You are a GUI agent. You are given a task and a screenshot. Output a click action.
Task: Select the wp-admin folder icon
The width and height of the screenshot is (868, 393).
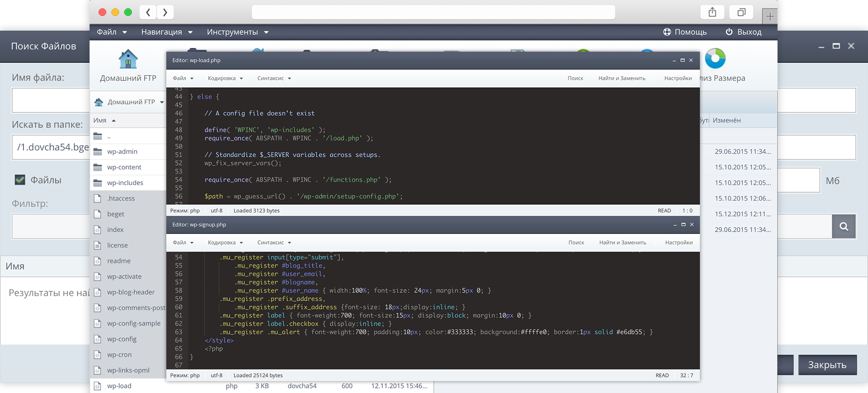[98, 152]
